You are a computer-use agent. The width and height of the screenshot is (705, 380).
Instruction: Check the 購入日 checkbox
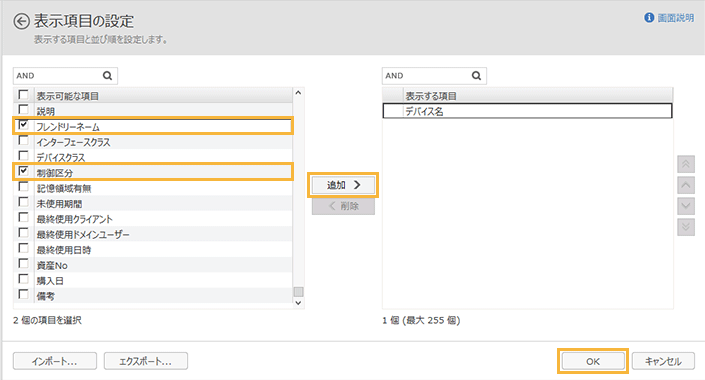(x=23, y=279)
